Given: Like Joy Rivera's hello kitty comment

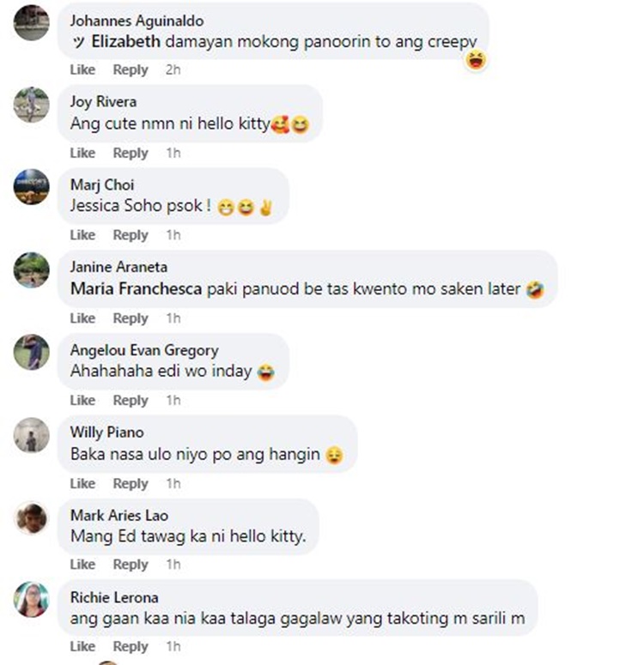Looking at the screenshot, I should (82, 153).
